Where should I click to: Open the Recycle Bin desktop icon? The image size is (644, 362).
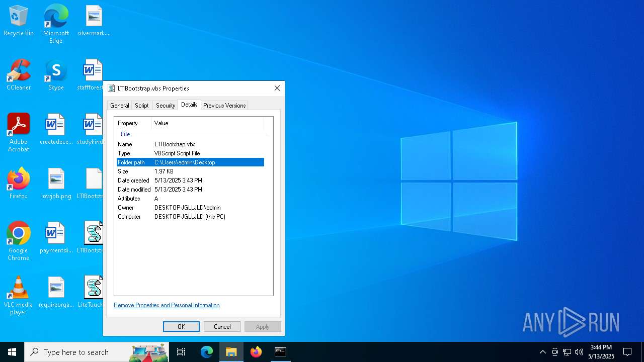click(19, 21)
